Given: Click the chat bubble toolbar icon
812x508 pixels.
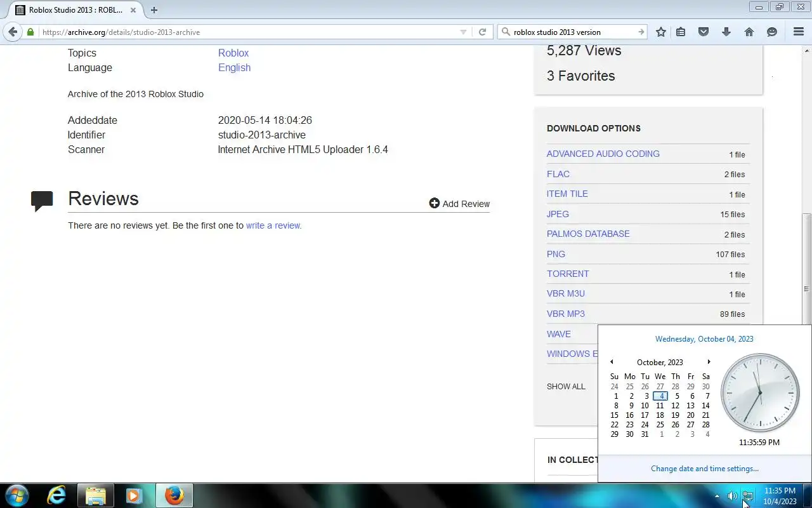Looking at the screenshot, I should click(772, 32).
